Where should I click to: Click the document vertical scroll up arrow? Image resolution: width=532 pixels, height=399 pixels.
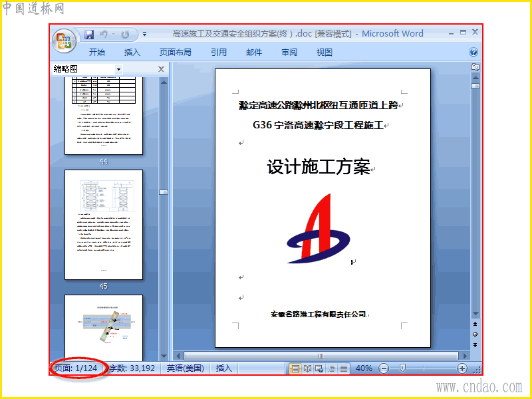pyautogui.click(x=475, y=78)
